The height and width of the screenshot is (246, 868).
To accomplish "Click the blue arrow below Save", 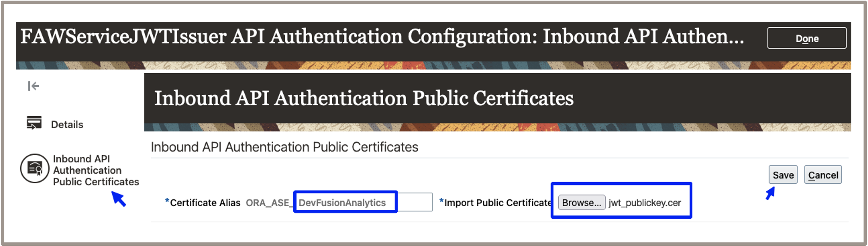I will pos(770,194).
